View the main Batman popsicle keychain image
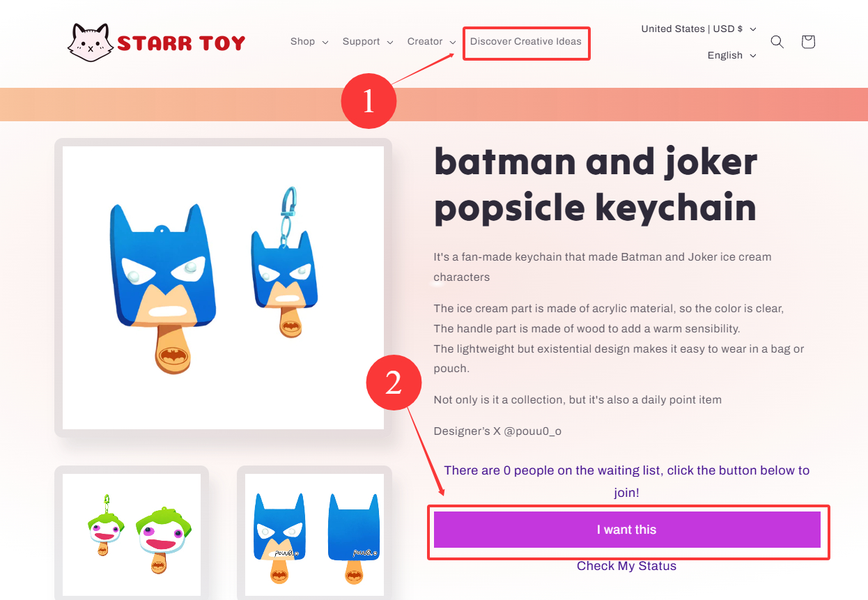The height and width of the screenshot is (600, 868). (223, 287)
